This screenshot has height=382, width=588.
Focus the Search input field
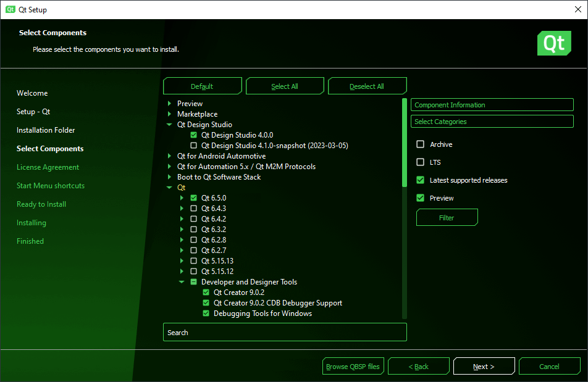(285, 333)
